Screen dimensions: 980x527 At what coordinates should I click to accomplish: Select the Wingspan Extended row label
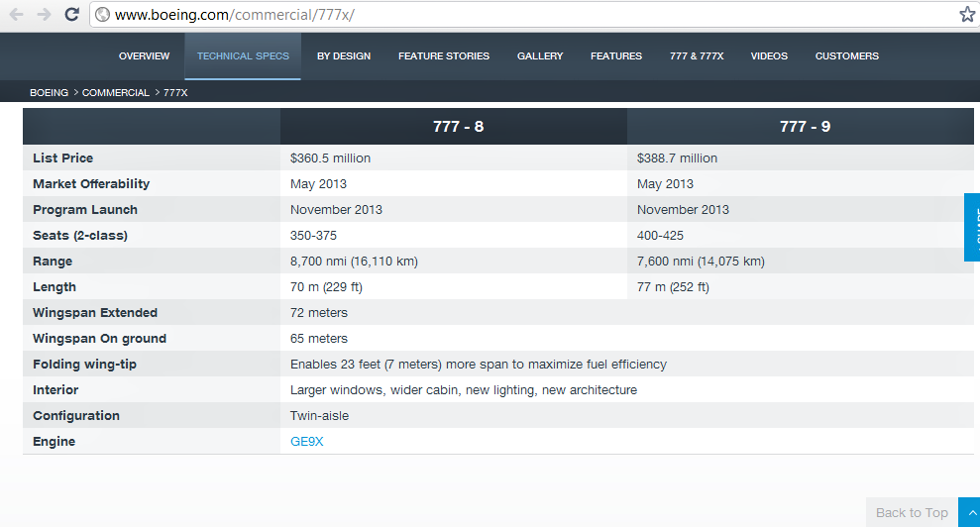click(x=95, y=313)
